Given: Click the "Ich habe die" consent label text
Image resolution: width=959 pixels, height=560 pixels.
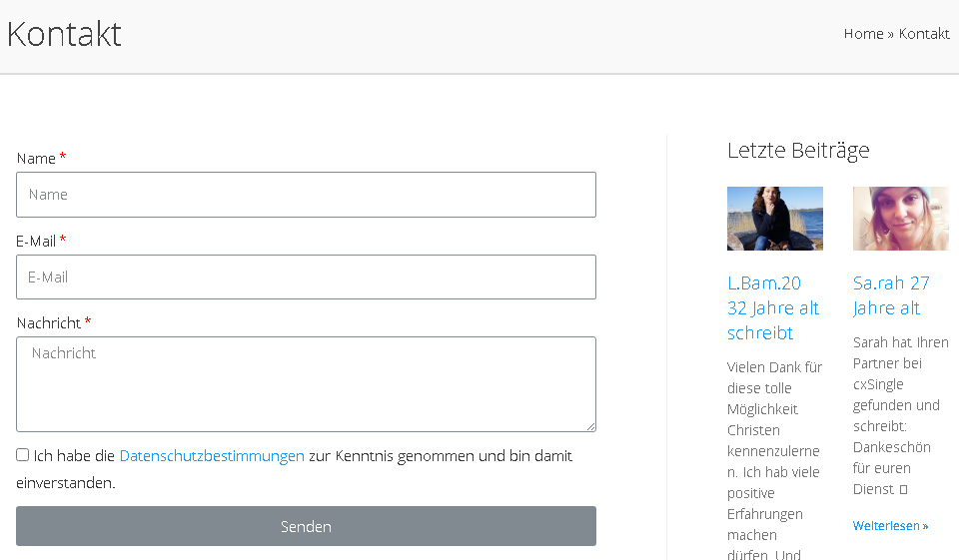Looking at the screenshot, I should [x=74, y=456].
